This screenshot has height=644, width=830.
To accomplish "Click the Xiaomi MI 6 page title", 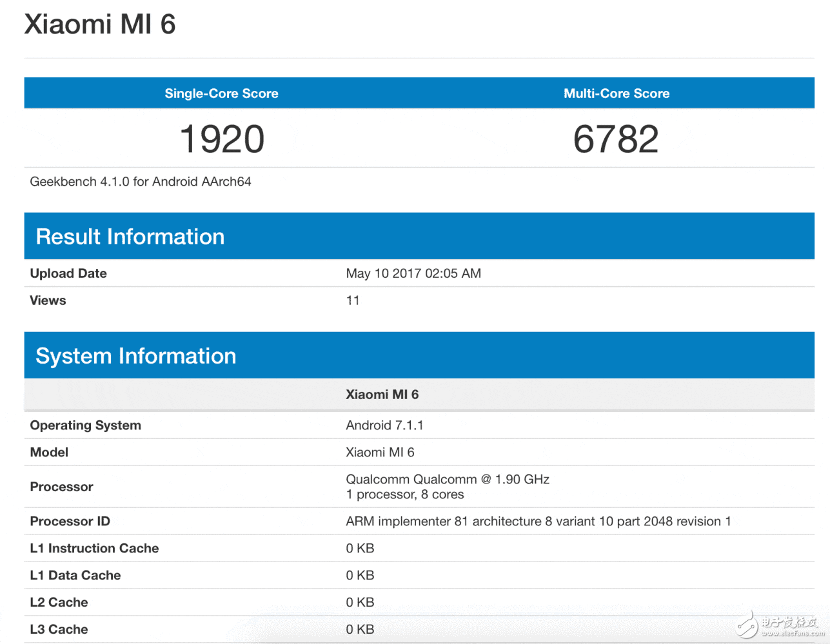I will (100, 25).
